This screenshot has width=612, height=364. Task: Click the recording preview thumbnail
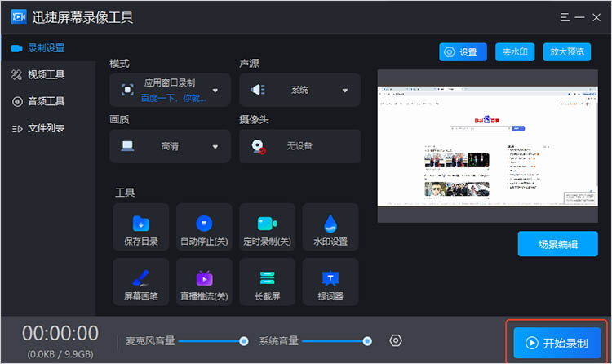[x=487, y=146]
